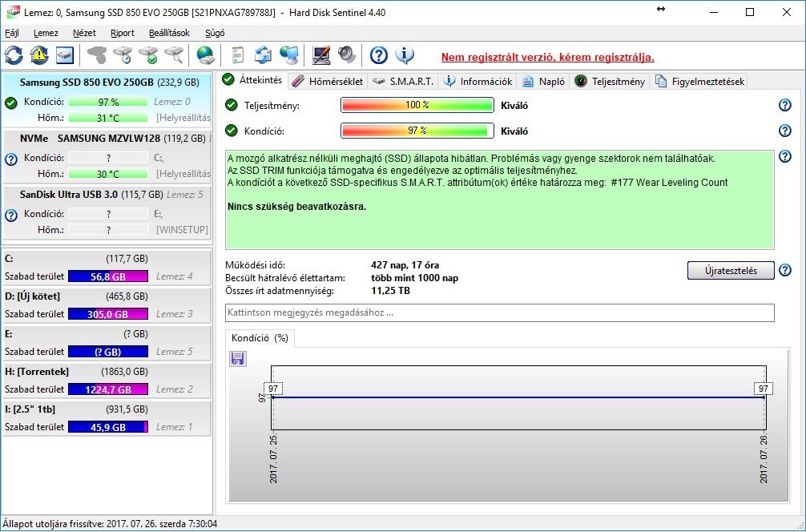Click the Teljesítmény 100 % progress bar
Viewport: 806px width, 532px height.
pyautogui.click(x=417, y=106)
